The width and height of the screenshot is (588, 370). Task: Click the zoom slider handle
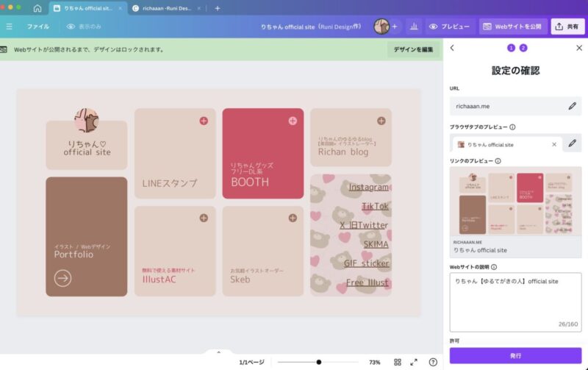click(319, 362)
